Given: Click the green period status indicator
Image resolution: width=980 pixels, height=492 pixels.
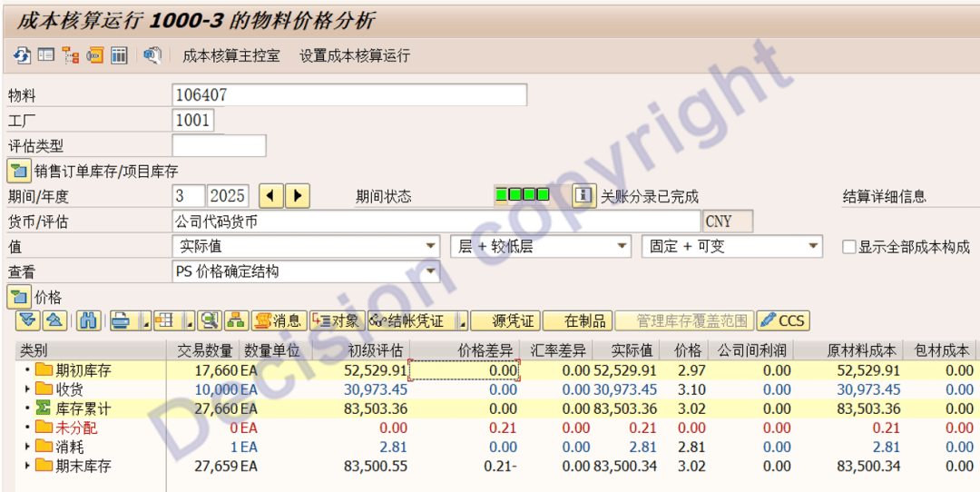Looking at the screenshot, I should (522, 195).
